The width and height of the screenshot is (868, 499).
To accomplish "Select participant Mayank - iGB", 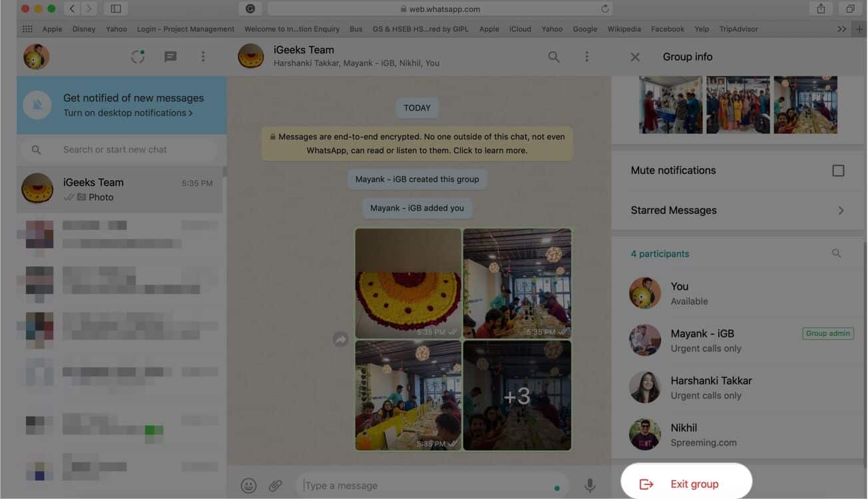I will click(739, 340).
